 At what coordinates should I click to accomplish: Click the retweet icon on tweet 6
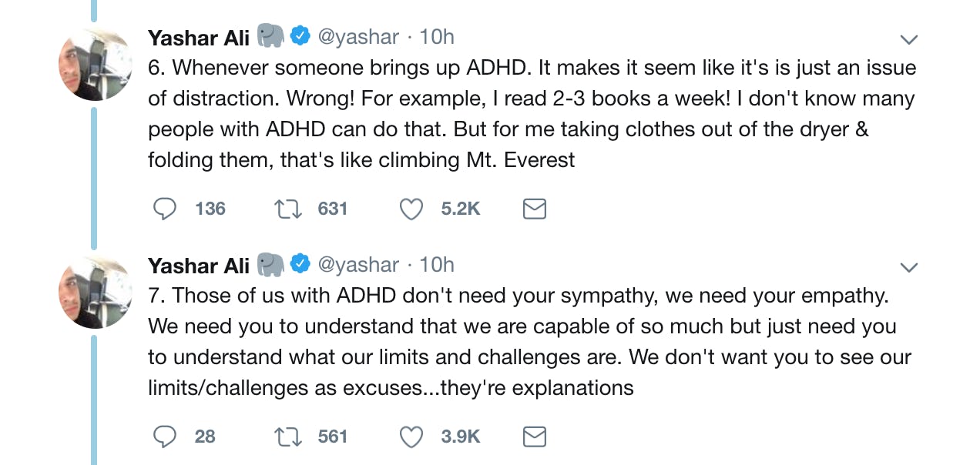287,208
